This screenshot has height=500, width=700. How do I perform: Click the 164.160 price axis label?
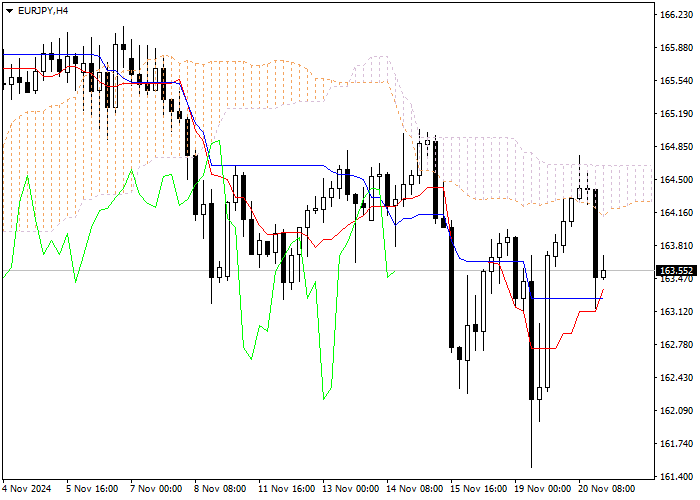click(676, 212)
